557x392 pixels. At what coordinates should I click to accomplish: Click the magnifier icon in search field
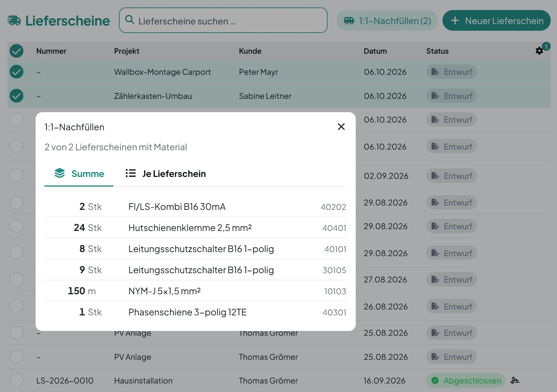130,20
